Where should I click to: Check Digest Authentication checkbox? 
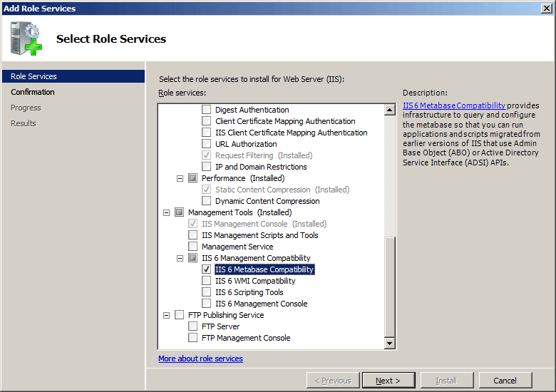point(207,110)
